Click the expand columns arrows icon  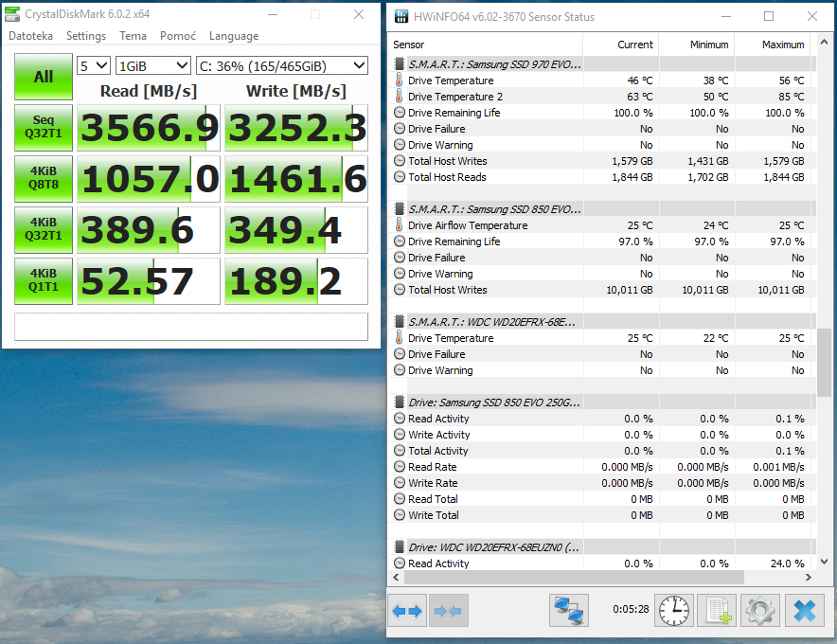click(407, 611)
